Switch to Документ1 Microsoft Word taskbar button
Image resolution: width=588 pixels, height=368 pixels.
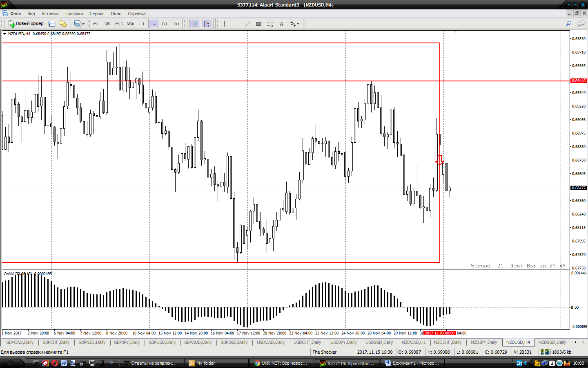(412, 363)
